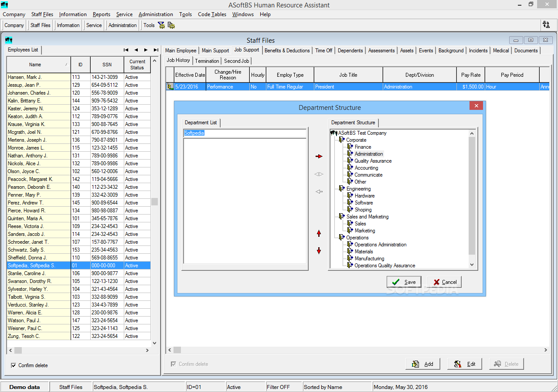Go to previous employee record arrow
This screenshot has height=392, width=558.
click(136, 50)
